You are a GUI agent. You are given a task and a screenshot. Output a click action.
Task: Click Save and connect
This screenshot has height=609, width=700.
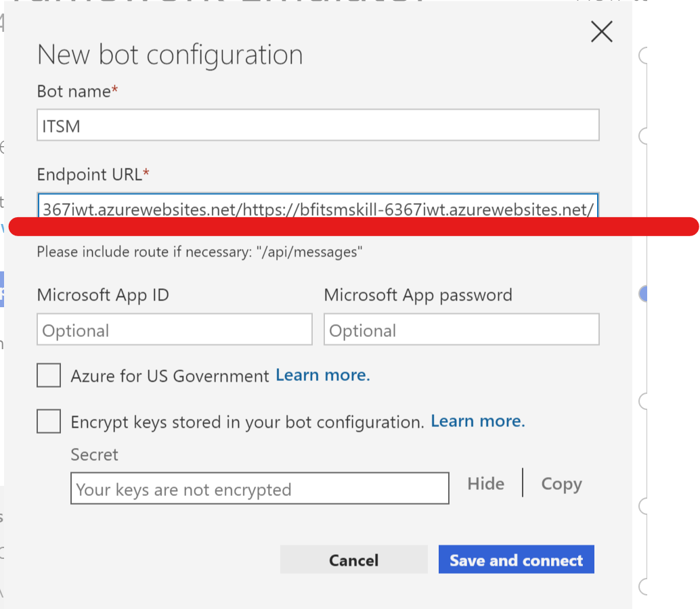pyautogui.click(x=516, y=560)
